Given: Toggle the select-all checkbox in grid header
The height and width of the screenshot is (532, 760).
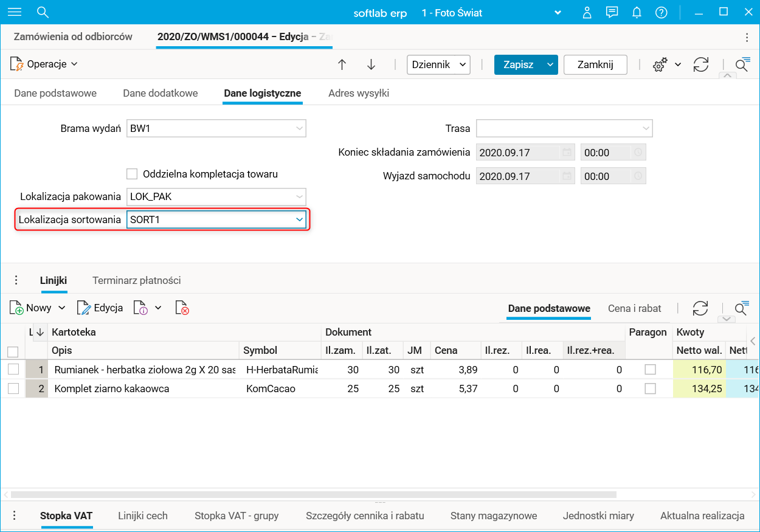Looking at the screenshot, I should (13, 351).
